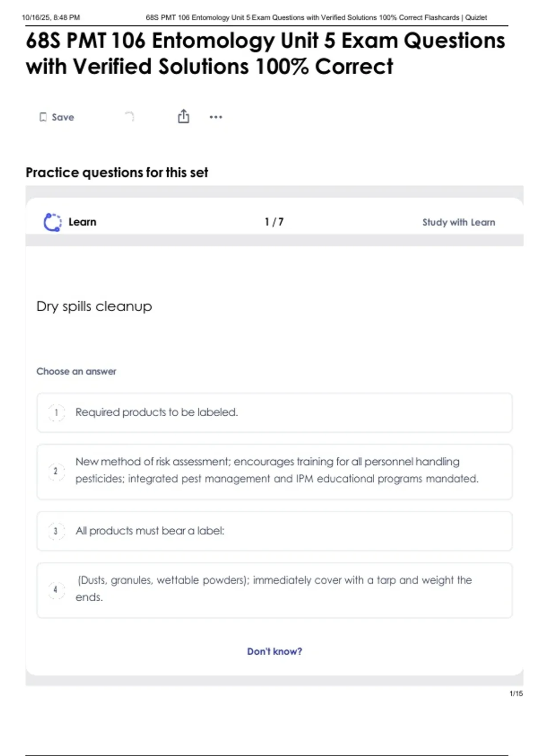Click the number 2 answer badge
The height and width of the screenshot is (756, 534).
tap(56, 471)
